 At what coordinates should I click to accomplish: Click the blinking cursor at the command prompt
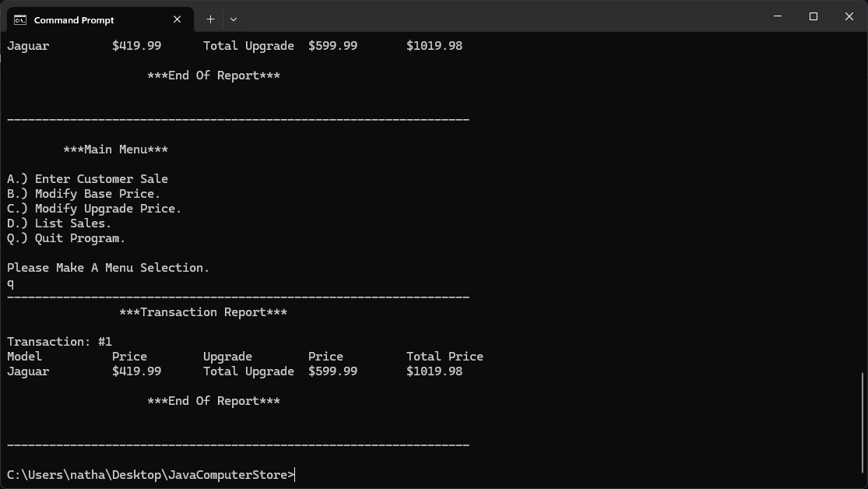pos(294,474)
